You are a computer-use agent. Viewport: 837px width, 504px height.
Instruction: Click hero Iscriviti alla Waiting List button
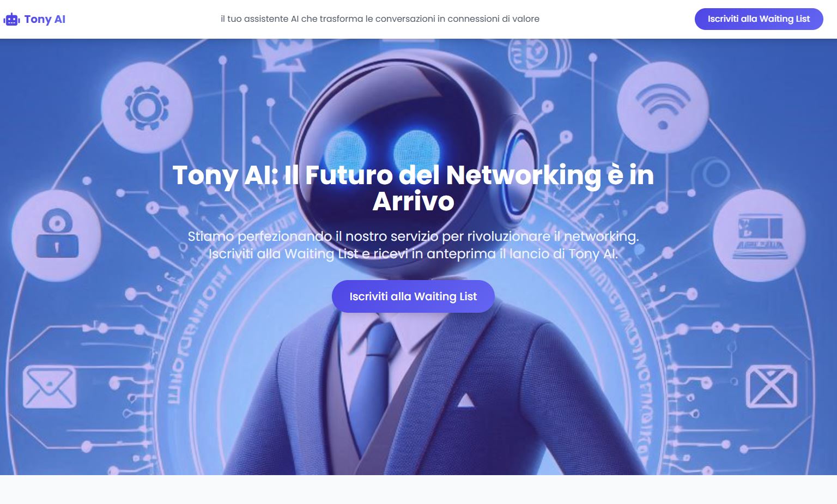point(413,296)
